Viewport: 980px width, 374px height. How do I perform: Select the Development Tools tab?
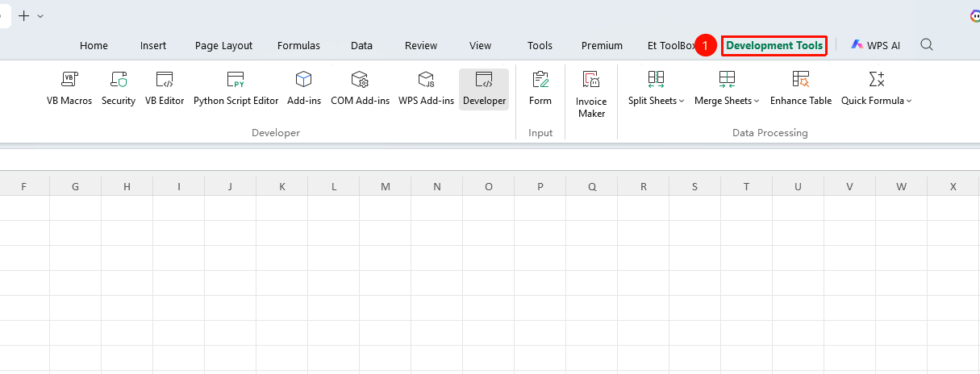(x=774, y=46)
